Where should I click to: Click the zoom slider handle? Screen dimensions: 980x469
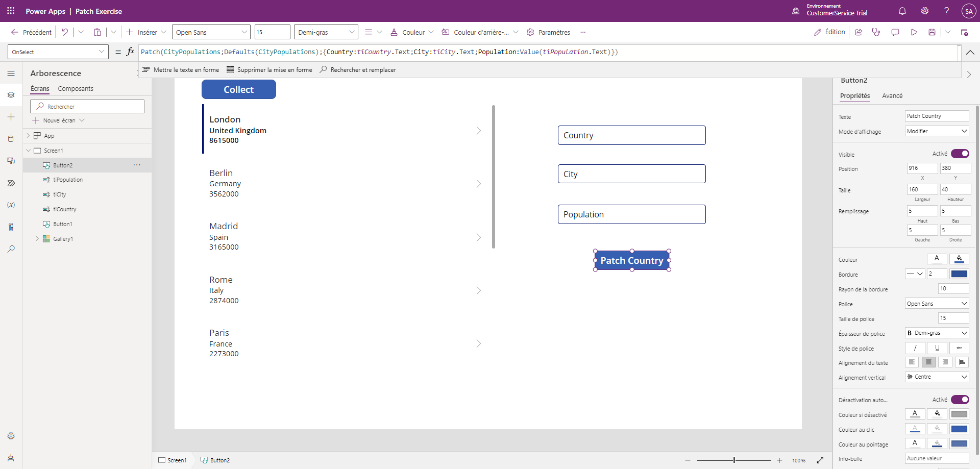[x=734, y=460]
